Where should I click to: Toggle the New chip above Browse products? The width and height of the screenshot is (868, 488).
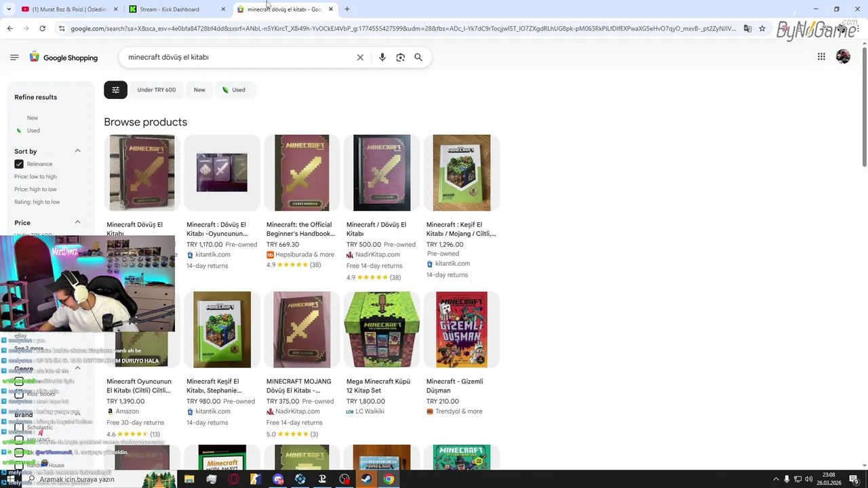(199, 89)
